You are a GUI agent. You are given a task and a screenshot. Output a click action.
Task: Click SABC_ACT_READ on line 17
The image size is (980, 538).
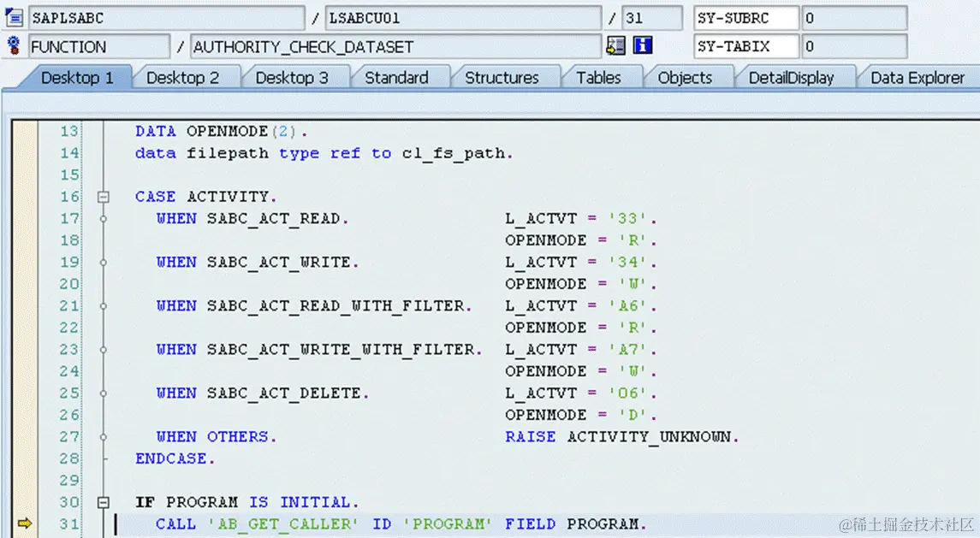click(274, 219)
